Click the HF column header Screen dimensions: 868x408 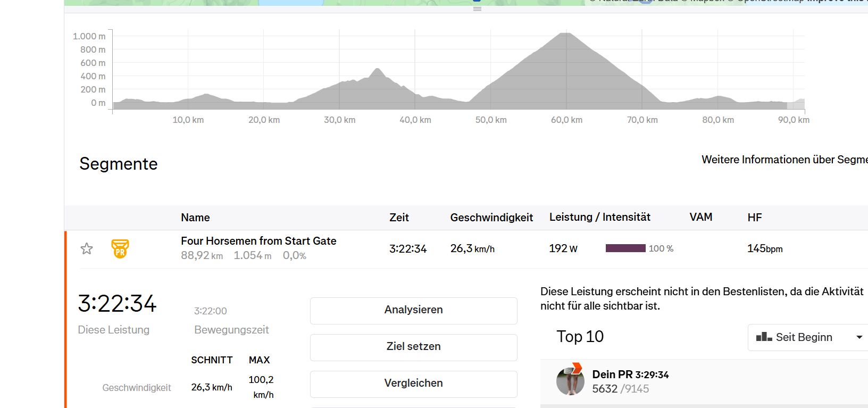[x=754, y=218]
